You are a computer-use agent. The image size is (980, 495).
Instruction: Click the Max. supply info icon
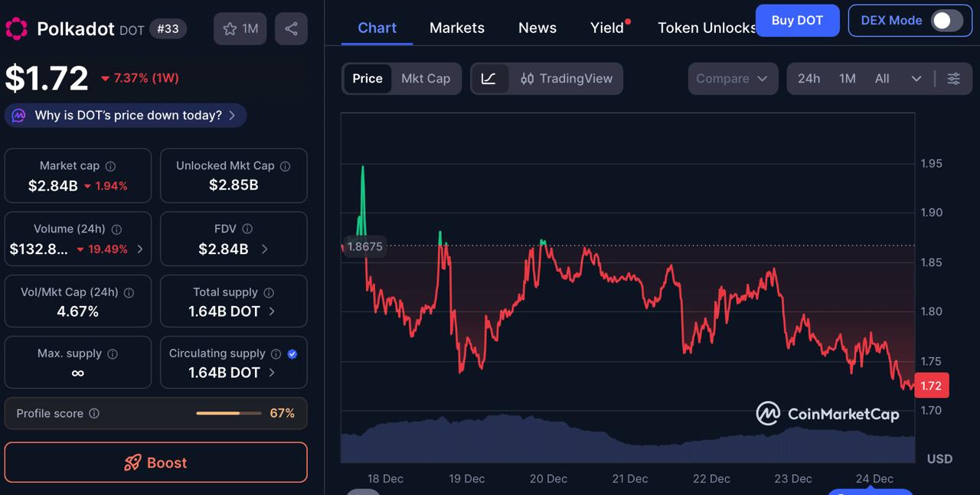[113, 353]
